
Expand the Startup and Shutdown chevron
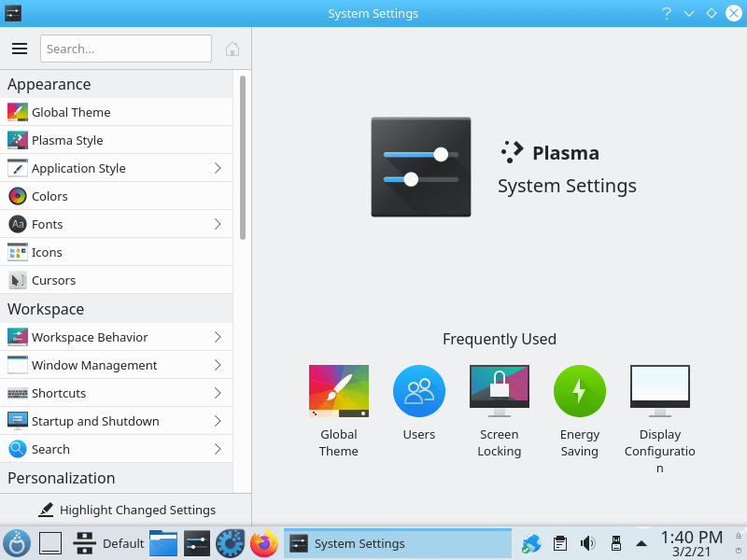(x=218, y=421)
